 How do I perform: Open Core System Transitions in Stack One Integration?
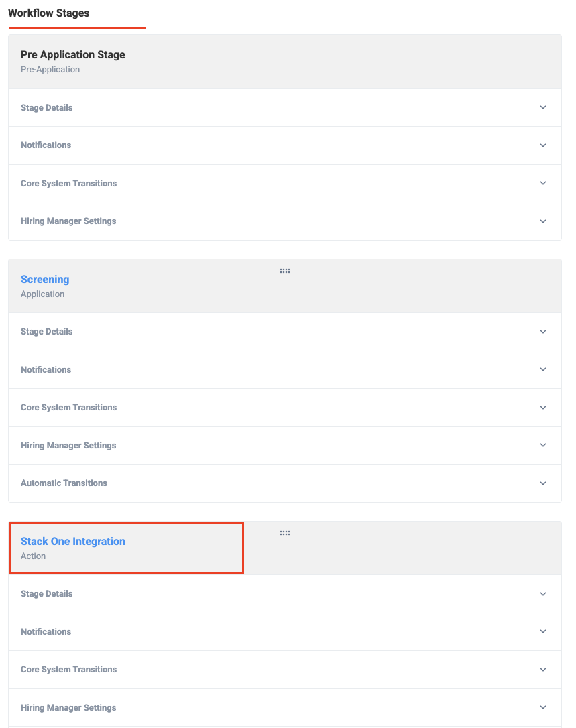285,670
